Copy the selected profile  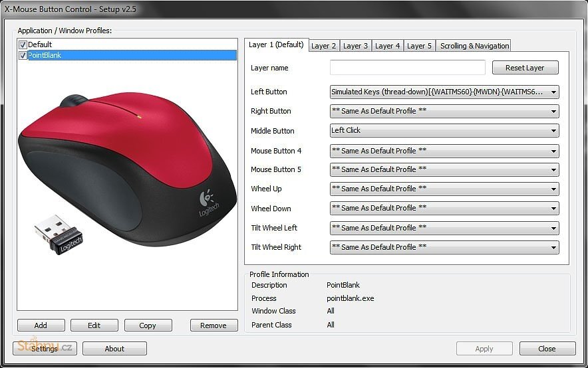pyautogui.click(x=148, y=325)
